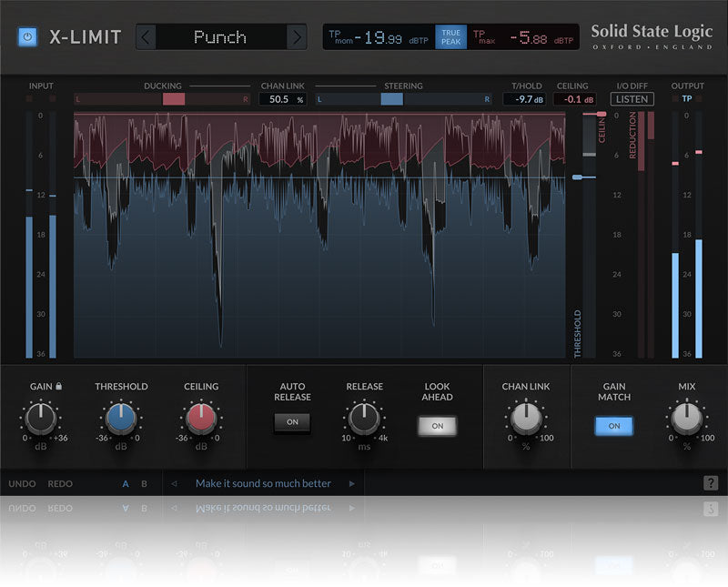Click the Chan Link knob
The width and height of the screenshot is (728, 587).
(526, 418)
